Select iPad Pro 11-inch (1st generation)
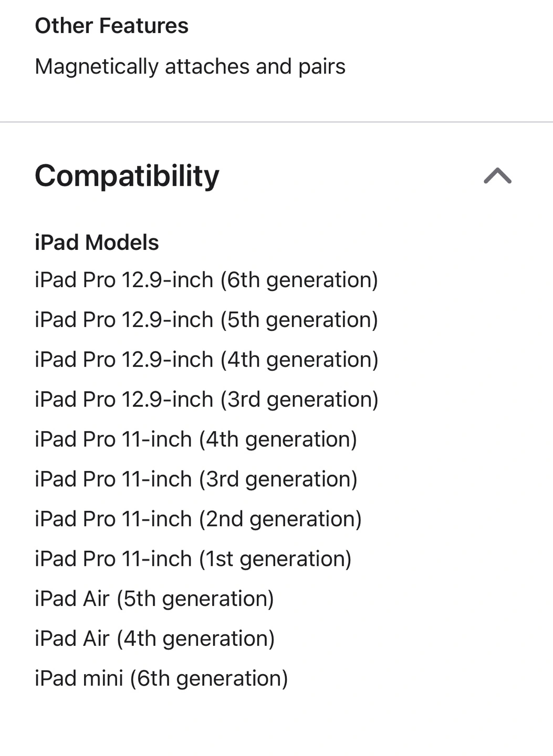Image resolution: width=553 pixels, height=756 pixels. point(193,559)
